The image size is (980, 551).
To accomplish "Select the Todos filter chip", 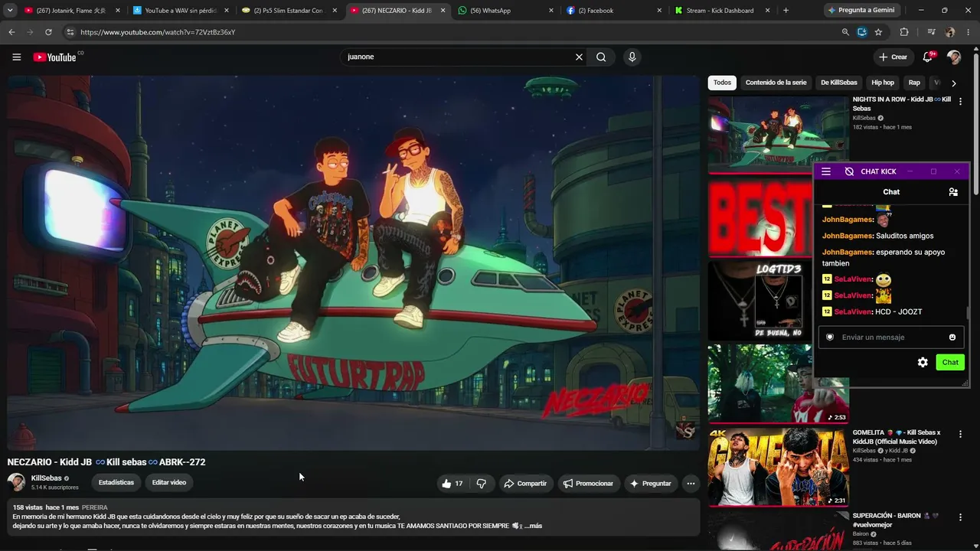I will pyautogui.click(x=722, y=83).
